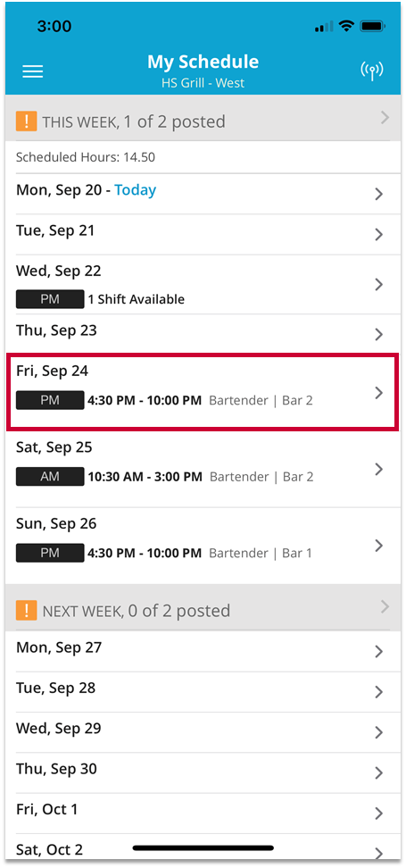Open Thu, Sep 23 row chevron
The height and width of the screenshot is (868, 406).
click(379, 334)
